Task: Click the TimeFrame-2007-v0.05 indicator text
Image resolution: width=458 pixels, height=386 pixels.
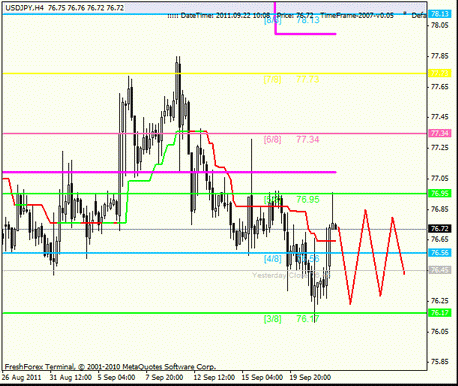Action: (x=357, y=15)
